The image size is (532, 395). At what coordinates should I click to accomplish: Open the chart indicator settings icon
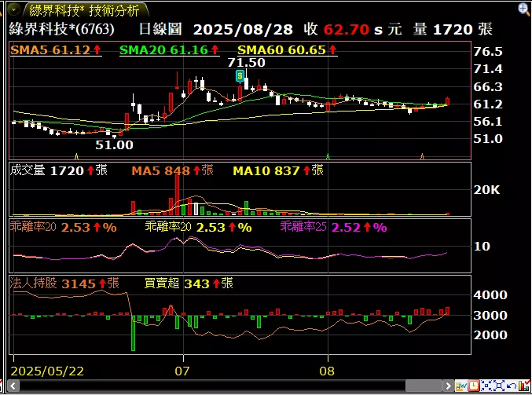(460, 386)
